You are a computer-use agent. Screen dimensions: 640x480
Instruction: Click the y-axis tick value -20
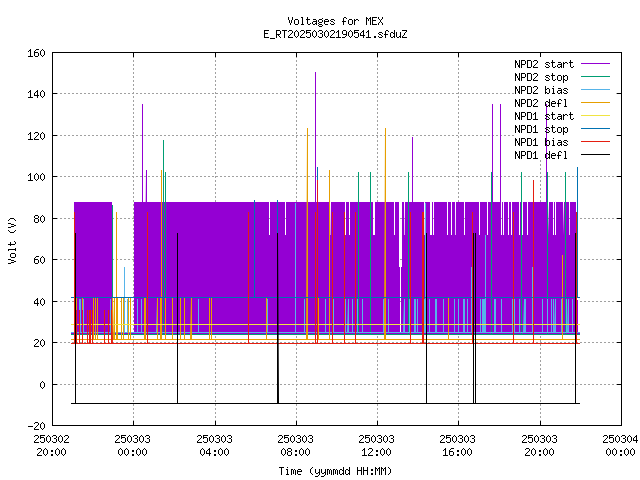pos(36,426)
